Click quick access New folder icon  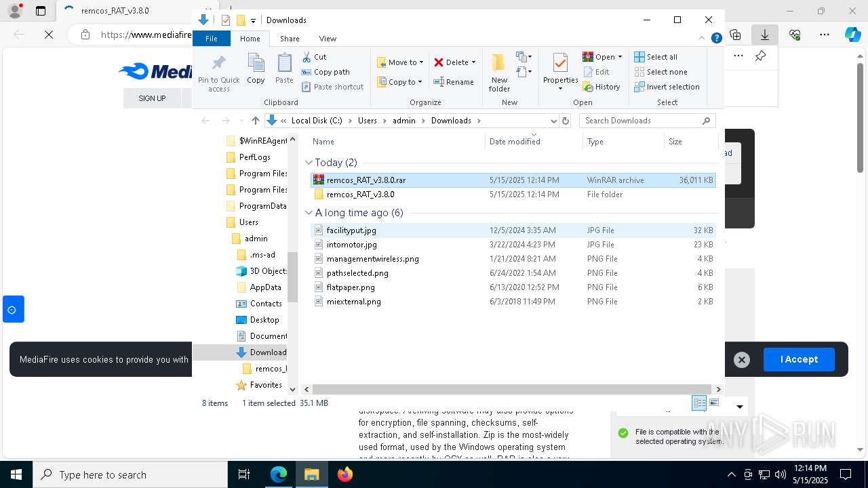pos(240,20)
